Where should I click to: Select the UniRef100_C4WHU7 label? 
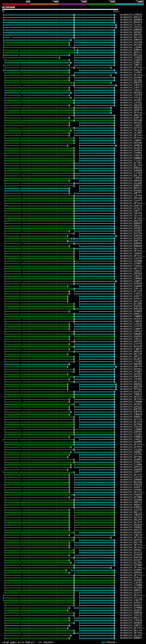click(x=131, y=140)
